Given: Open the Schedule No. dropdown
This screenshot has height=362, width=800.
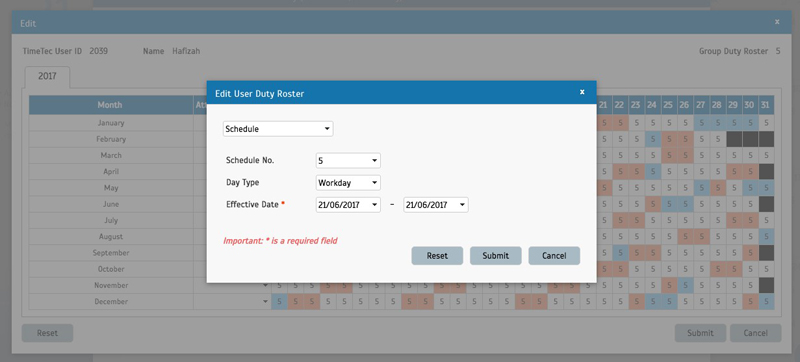Looking at the screenshot, I should [x=348, y=161].
